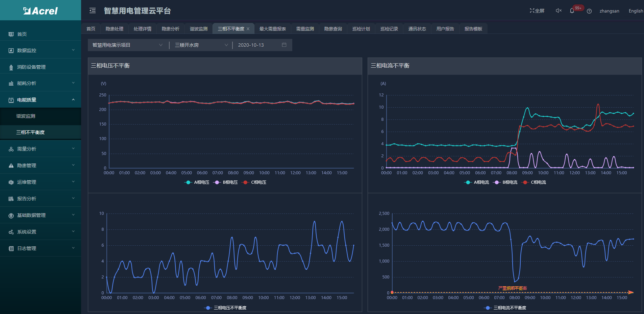Switch to the 需量监测 tab

[x=305, y=29]
